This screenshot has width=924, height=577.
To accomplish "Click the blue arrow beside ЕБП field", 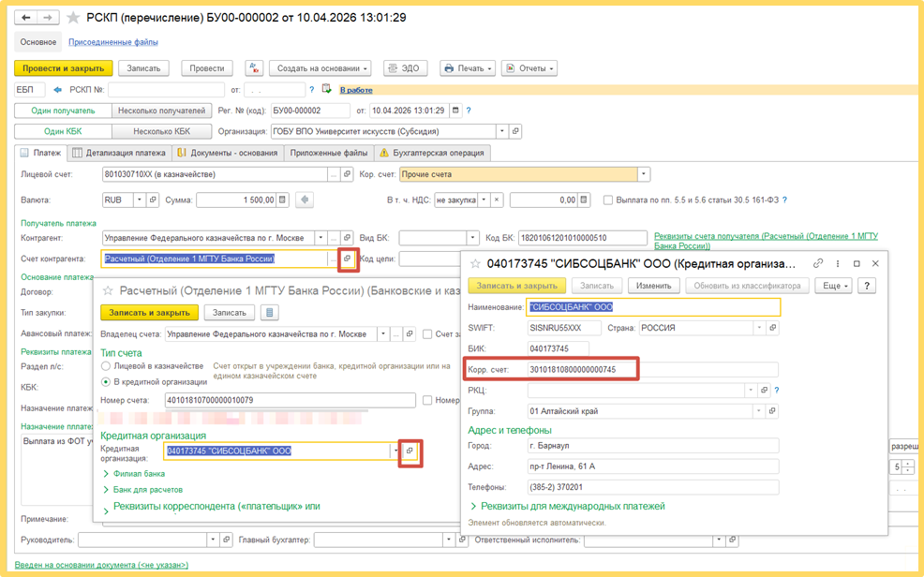I will tap(57, 90).
